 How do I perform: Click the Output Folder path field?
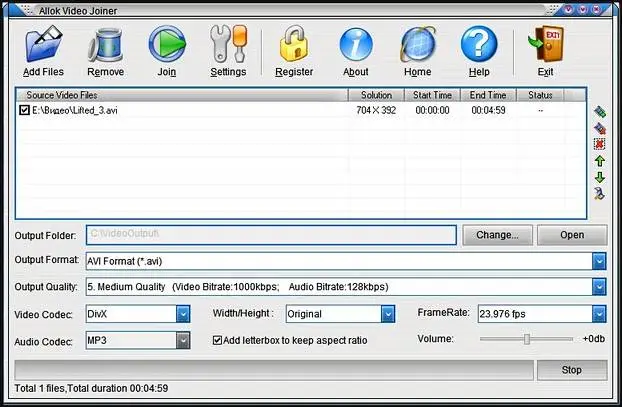click(271, 235)
